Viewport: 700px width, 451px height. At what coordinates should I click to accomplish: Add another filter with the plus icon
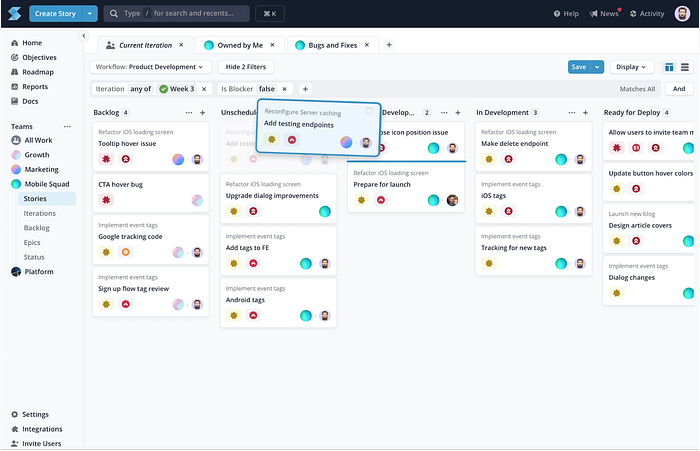(x=305, y=89)
